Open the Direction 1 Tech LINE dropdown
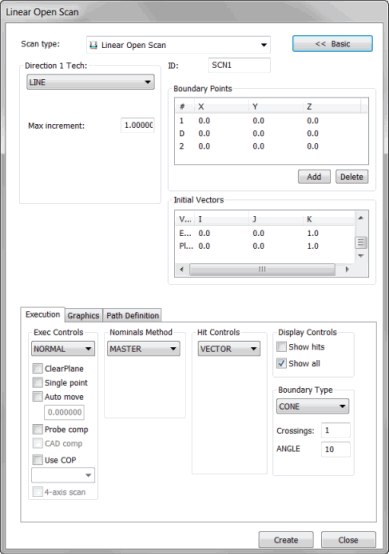Viewport: 389px width, 554px height. pyautogui.click(x=90, y=82)
